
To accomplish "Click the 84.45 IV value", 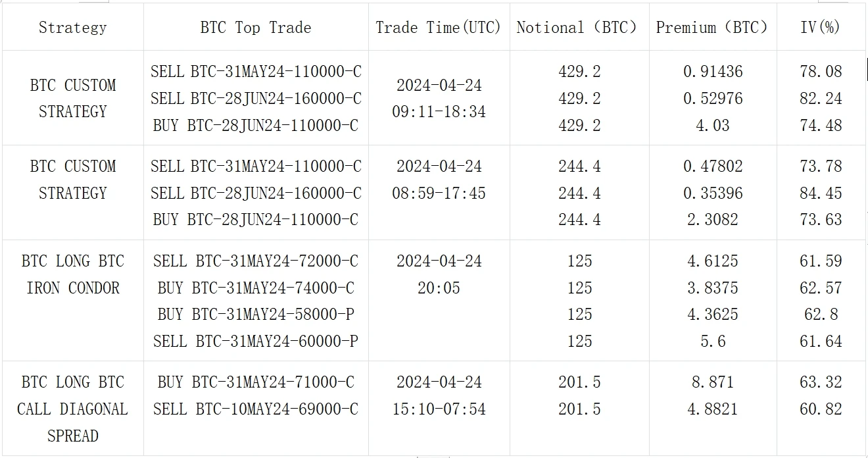I will pos(821,193).
